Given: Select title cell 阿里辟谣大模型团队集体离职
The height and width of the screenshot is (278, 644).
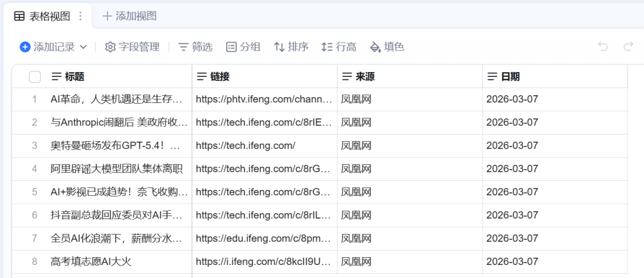Looking at the screenshot, I should (119, 168).
